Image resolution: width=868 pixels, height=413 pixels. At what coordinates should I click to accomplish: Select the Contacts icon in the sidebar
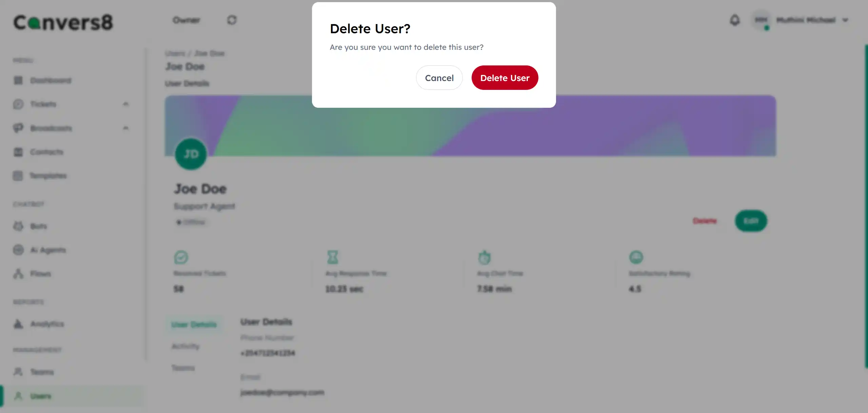pos(19,152)
